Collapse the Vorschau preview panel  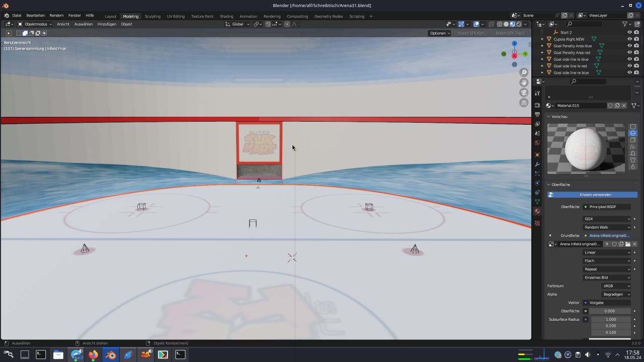[x=549, y=117]
